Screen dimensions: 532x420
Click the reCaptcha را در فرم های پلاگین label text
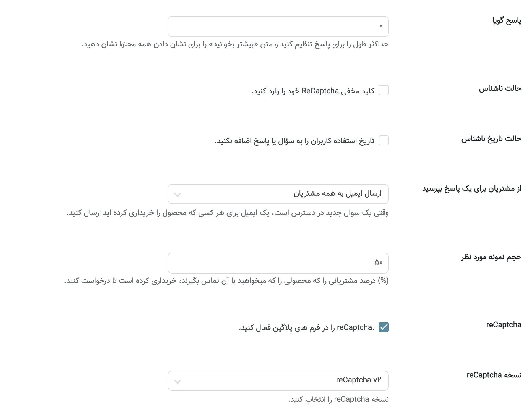click(306, 327)
